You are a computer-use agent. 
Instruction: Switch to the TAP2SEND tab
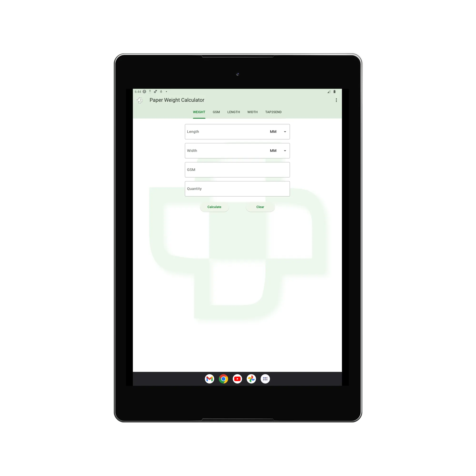[273, 112]
